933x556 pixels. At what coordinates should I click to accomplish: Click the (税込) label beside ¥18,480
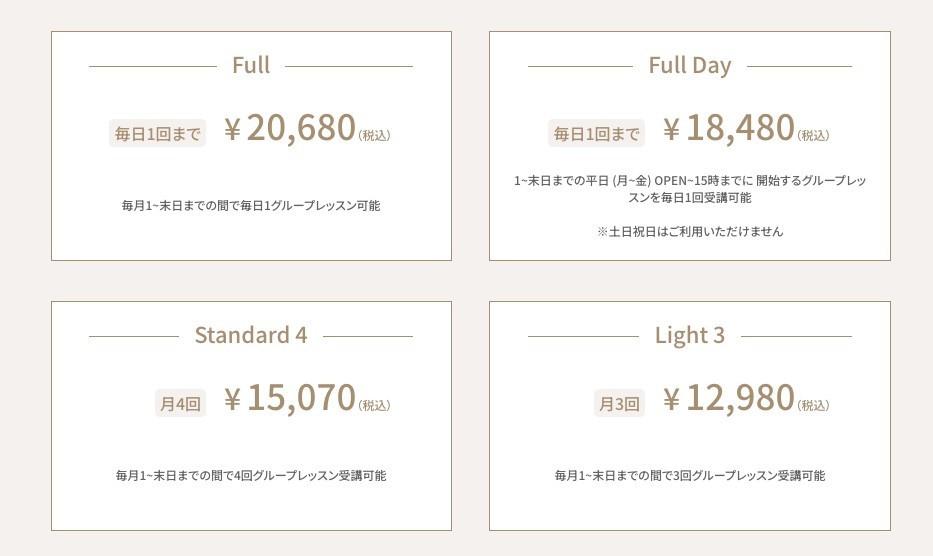pos(813,135)
